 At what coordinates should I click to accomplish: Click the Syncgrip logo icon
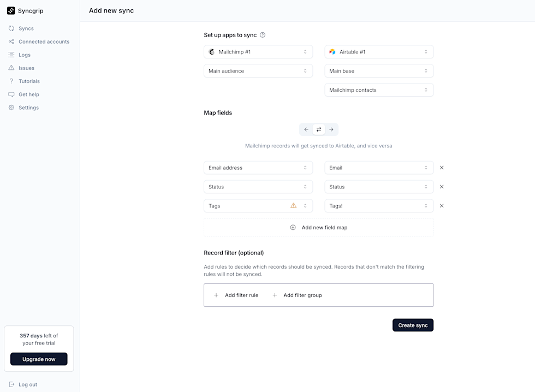pyautogui.click(x=10, y=10)
